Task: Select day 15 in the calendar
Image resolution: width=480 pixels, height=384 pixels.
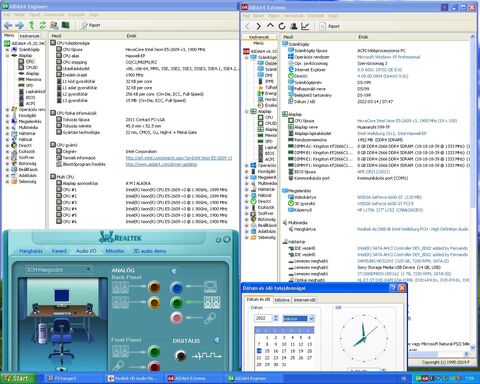Action: [267, 351]
